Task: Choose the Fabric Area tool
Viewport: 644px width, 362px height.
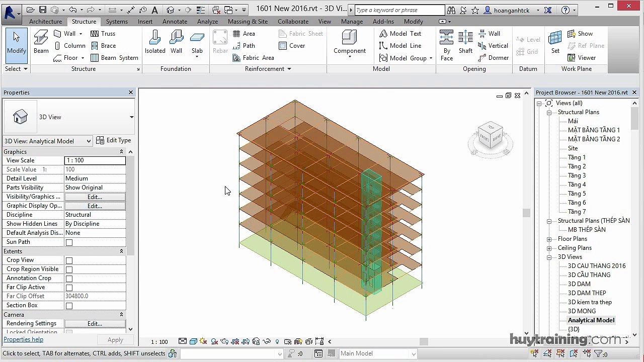Action: point(253,58)
